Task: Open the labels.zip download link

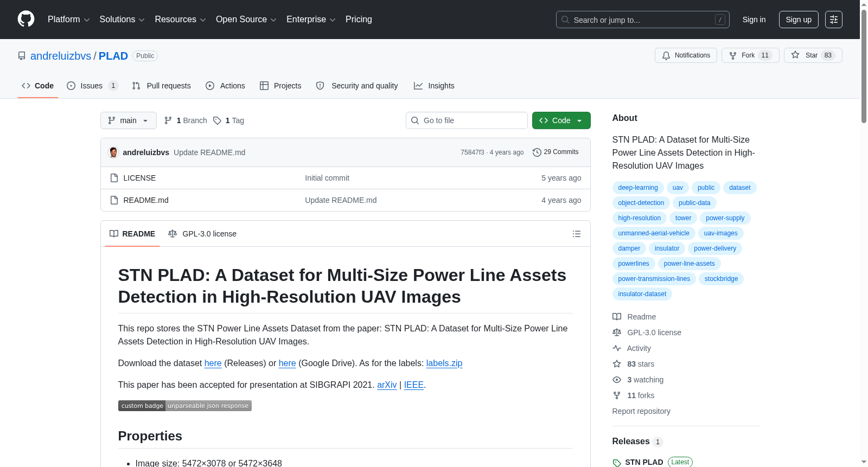Action: click(x=444, y=363)
